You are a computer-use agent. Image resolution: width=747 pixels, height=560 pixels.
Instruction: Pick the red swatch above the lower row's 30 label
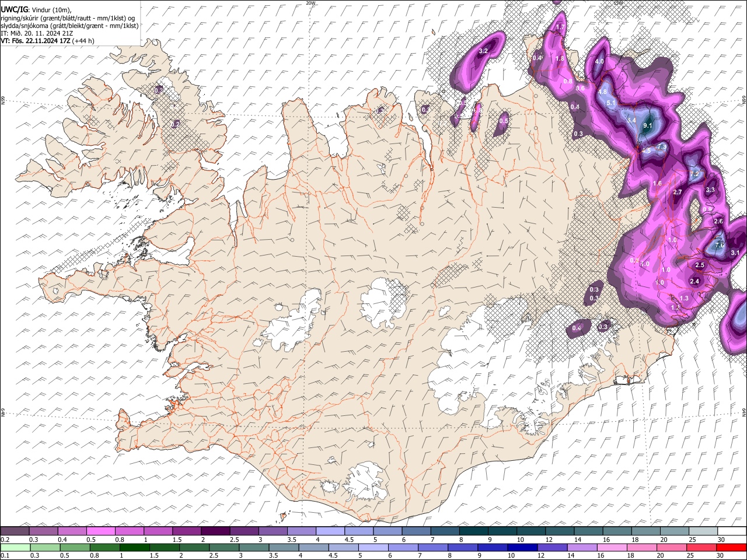point(732,548)
